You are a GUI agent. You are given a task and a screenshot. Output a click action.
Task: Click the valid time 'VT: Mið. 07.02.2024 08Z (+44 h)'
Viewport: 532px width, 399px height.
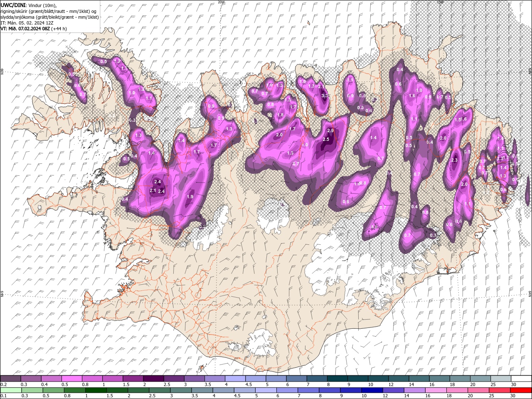point(34,29)
